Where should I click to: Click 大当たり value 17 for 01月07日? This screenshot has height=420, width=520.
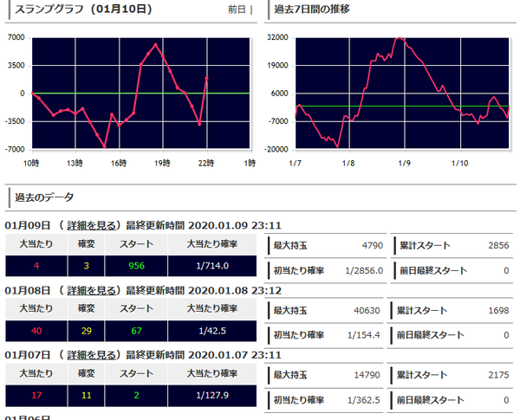pyautogui.click(x=36, y=396)
